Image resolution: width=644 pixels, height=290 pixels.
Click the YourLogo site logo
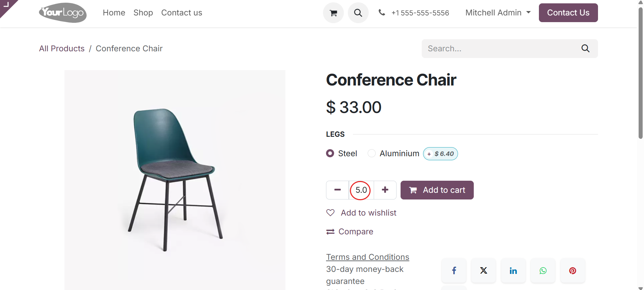pos(63,13)
